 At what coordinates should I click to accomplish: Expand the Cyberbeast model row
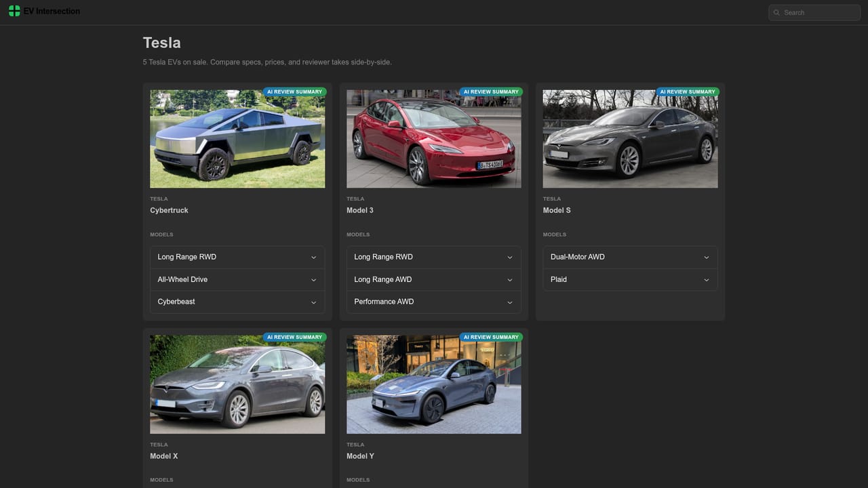[237, 302]
